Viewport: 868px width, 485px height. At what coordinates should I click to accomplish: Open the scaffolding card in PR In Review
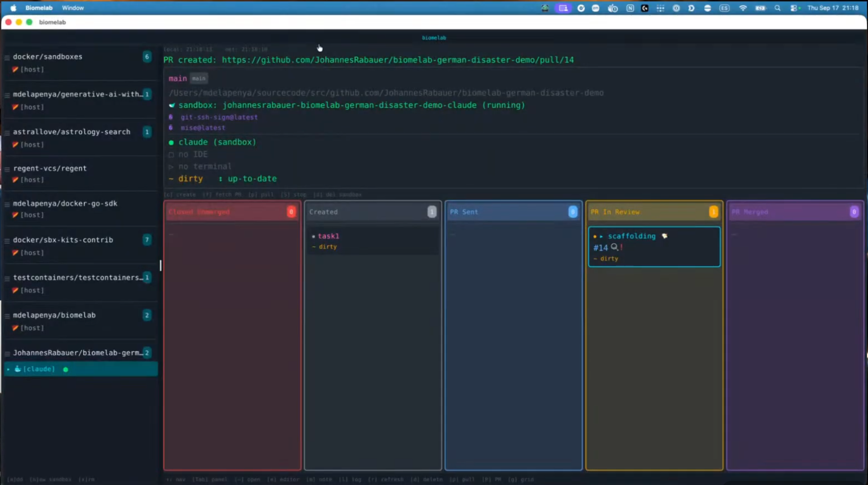pyautogui.click(x=654, y=247)
